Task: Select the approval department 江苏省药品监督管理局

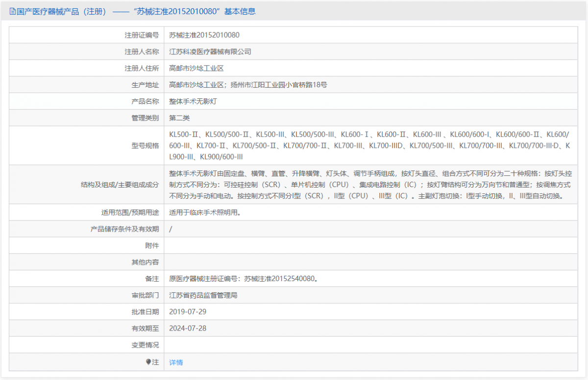Action: [203, 295]
